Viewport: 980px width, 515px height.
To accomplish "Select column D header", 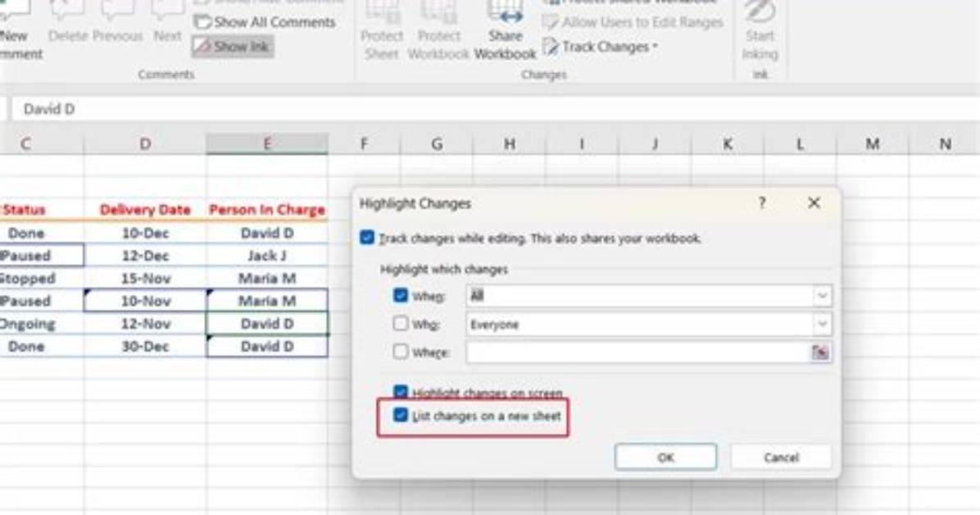I will (x=145, y=144).
